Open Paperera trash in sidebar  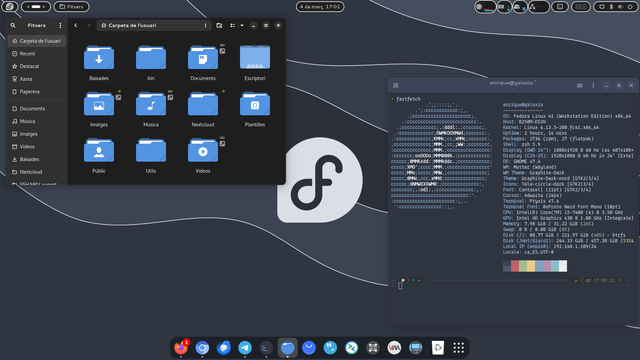click(x=37, y=91)
